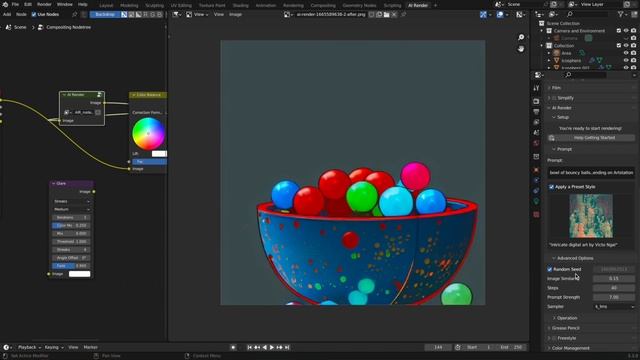Toggle the Random Seed checkbox
Viewport: 640px width, 360px height.
pyautogui.click(x=550, y=269)
